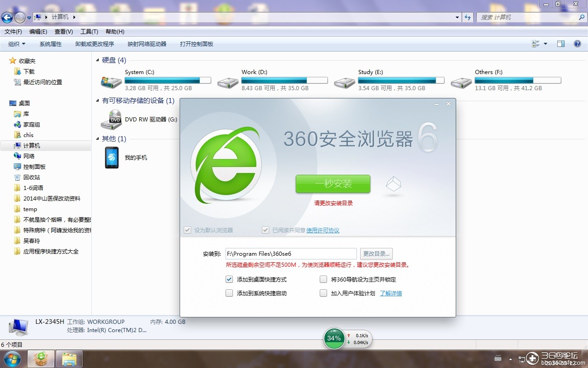Viewport: 588px width, 368px height.
Task: Select the 1-6词语 folder
Action: click(x=33, y=188)
